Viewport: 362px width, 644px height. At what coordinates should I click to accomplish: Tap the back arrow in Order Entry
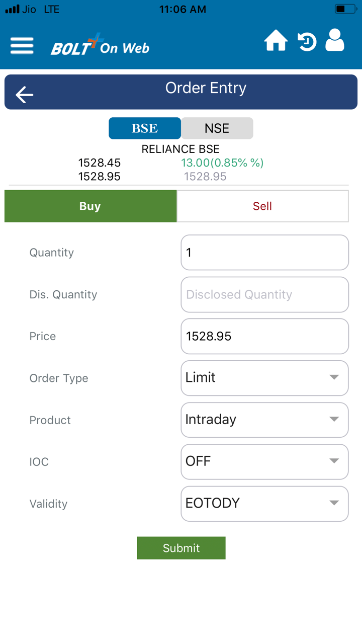[x=24, y=95]
